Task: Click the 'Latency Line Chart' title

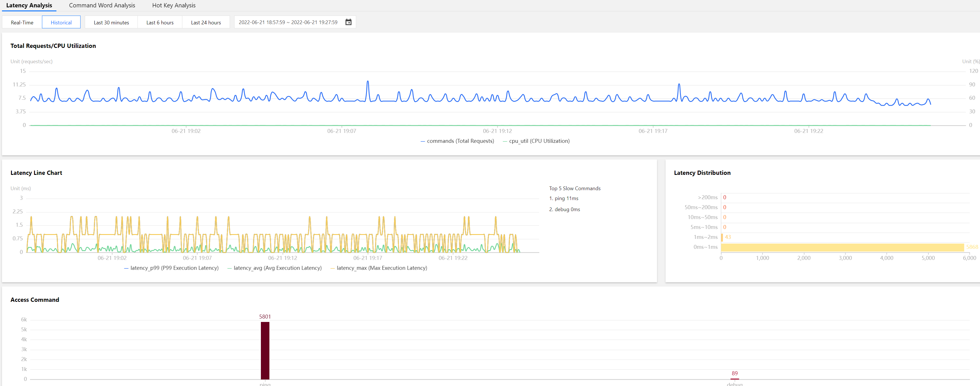Action: click(x=36, y=173)
